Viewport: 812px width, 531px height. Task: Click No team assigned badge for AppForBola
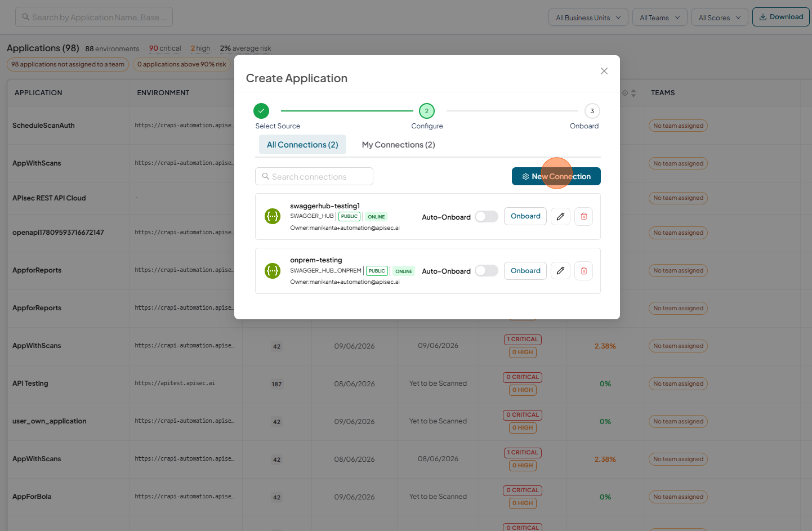(678, 497)
